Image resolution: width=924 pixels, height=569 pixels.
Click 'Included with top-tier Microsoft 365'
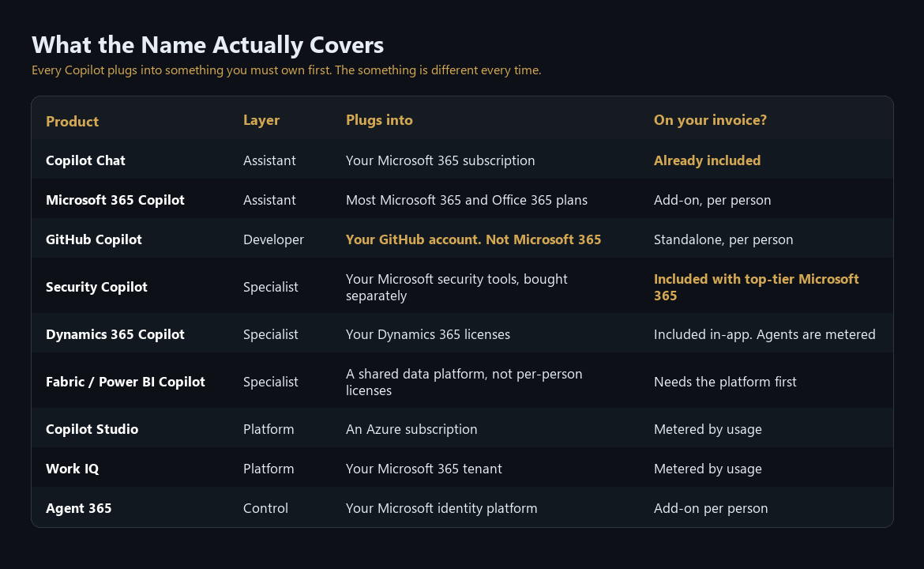pyautogui.click(x=757, y=287)
